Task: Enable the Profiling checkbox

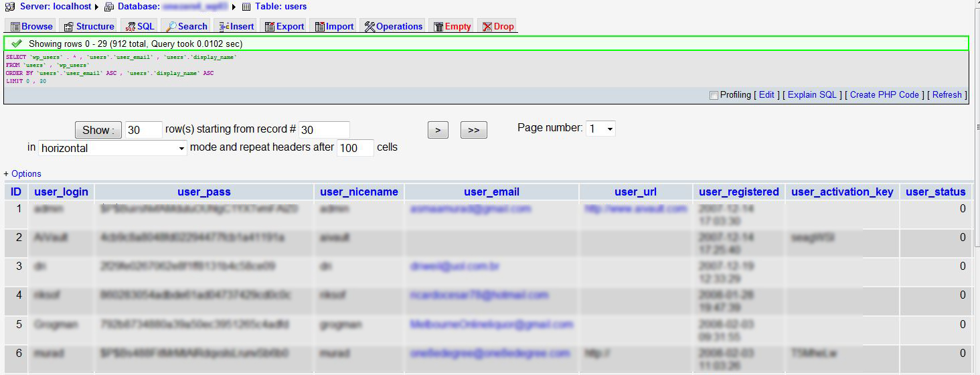Action: coord(714,95)
